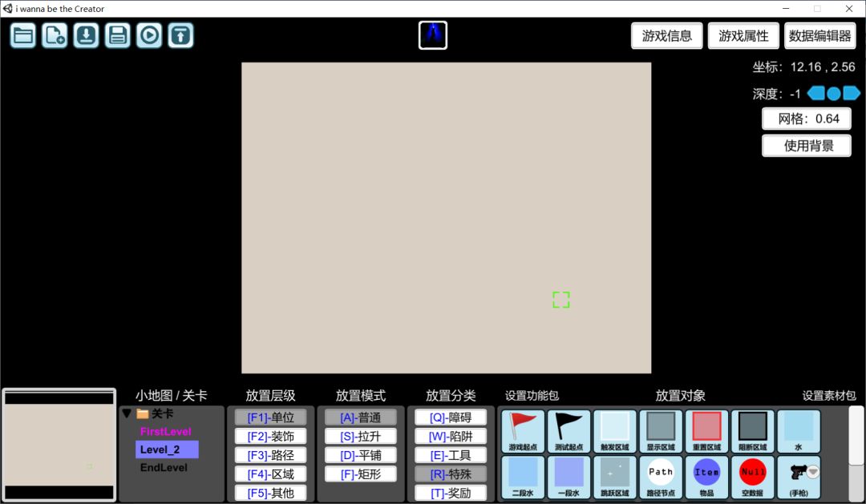Click the save disk icon
866x504 pixels.
[x=118, y=35]
